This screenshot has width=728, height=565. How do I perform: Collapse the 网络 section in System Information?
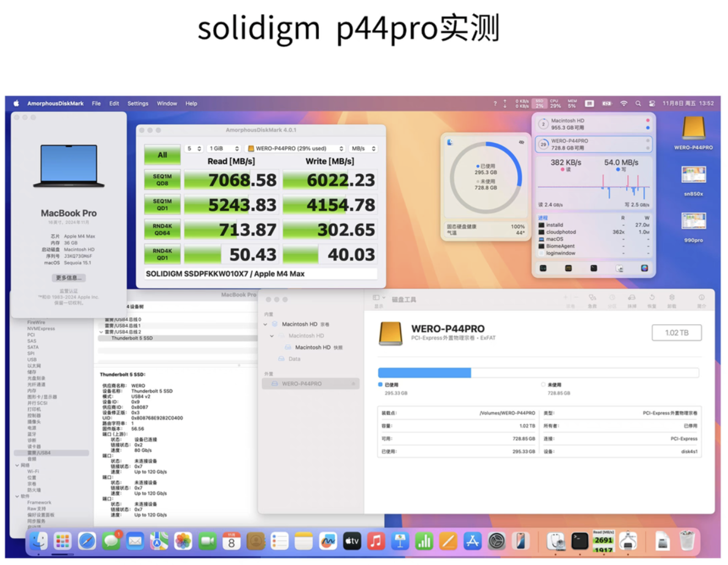coord(17,466)
